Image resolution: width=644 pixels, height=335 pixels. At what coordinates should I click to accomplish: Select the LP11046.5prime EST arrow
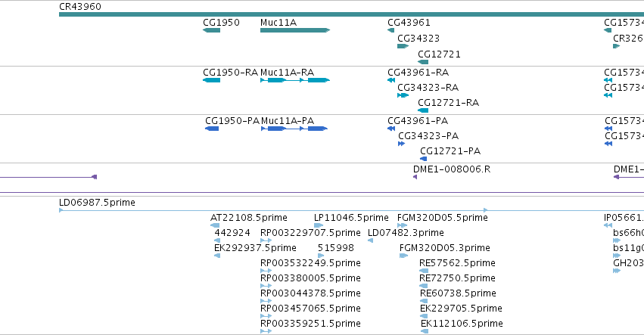[x=319, y=225]
